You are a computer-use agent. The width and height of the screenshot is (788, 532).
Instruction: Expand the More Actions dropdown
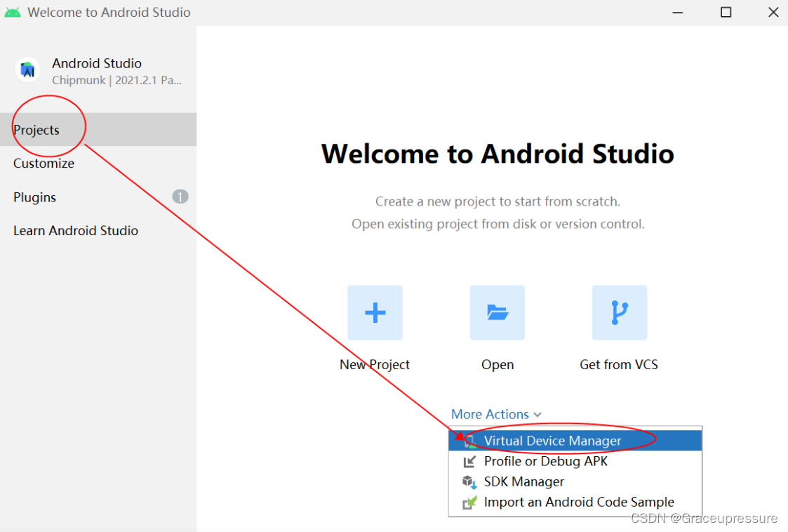[x=496, y=414]
